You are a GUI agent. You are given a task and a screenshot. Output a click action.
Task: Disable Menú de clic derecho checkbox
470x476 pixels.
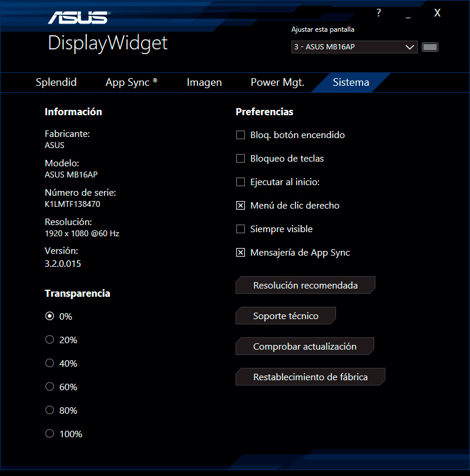coord(240,206)
